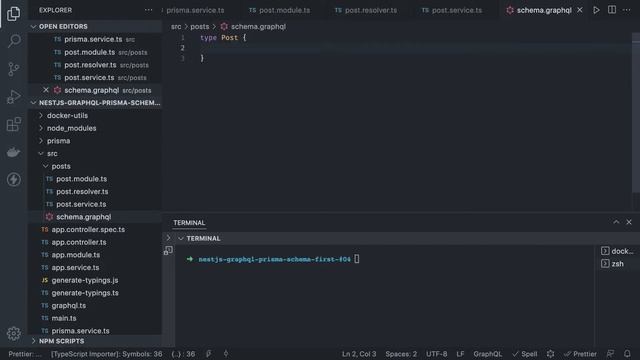Toggle the Spell checker in status bar
Image resolution: width=640 pixels, height=360 pixels.
pos(525,354)
